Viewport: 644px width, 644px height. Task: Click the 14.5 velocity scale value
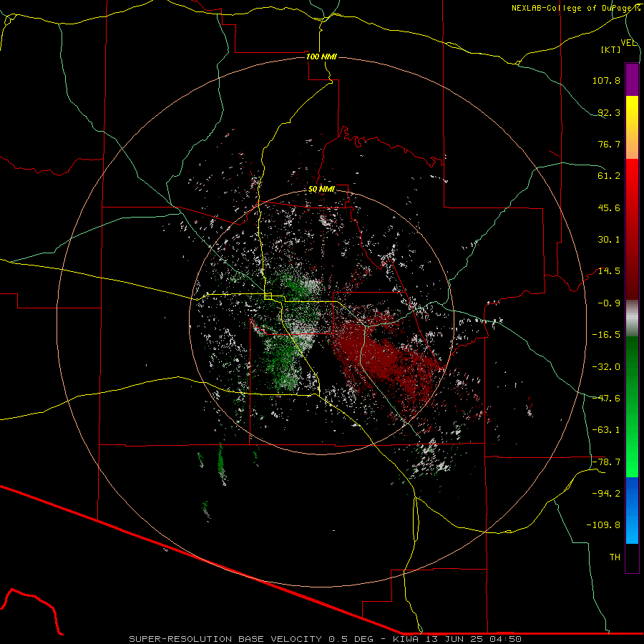click(x=609, y=271)
